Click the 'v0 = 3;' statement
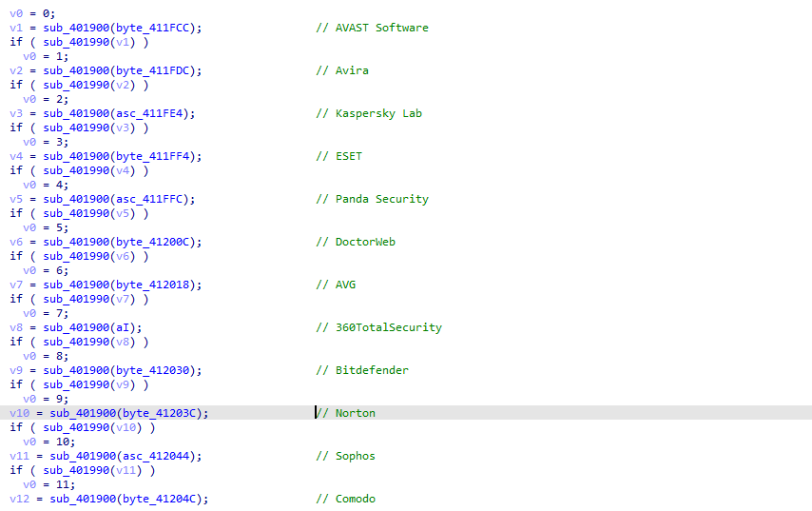The height and width of the screenshot is (511, 812). (46, 142)
